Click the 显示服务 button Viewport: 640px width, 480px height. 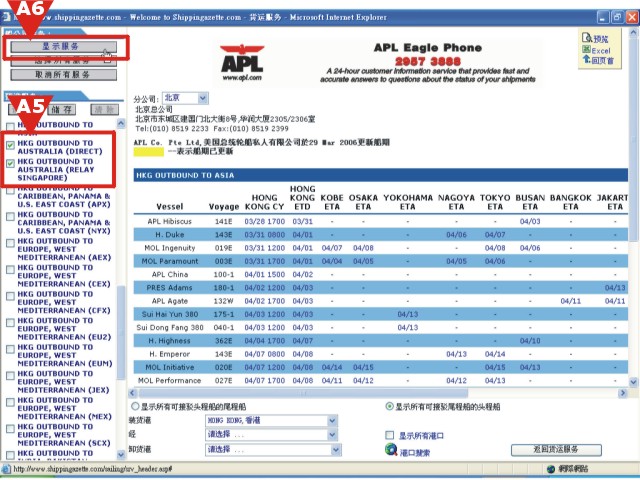point(63,47)
